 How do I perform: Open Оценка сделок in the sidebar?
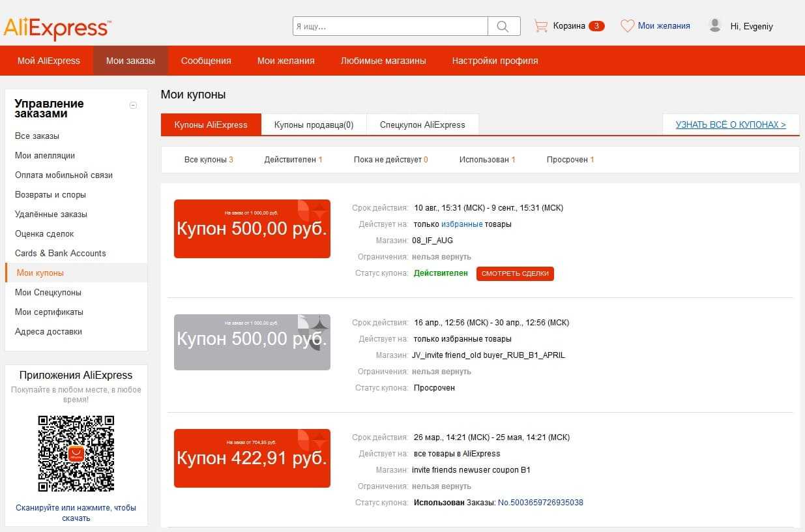tap(44, 234)
